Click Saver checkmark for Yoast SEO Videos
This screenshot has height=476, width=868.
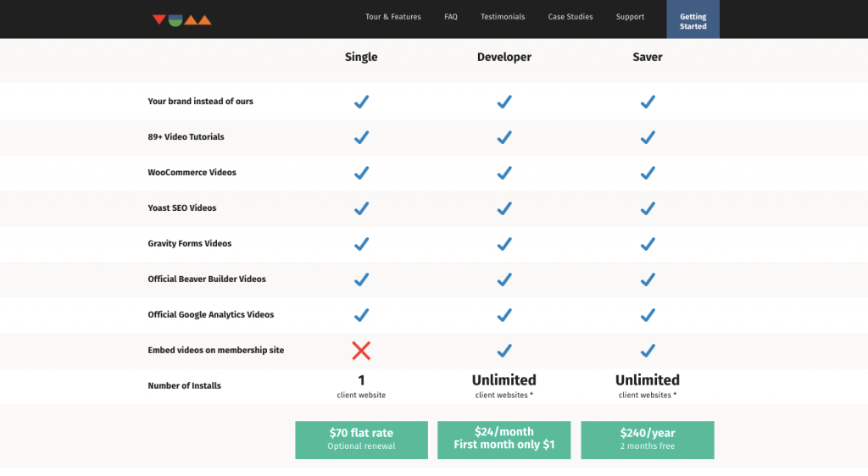tap(648, 208)
